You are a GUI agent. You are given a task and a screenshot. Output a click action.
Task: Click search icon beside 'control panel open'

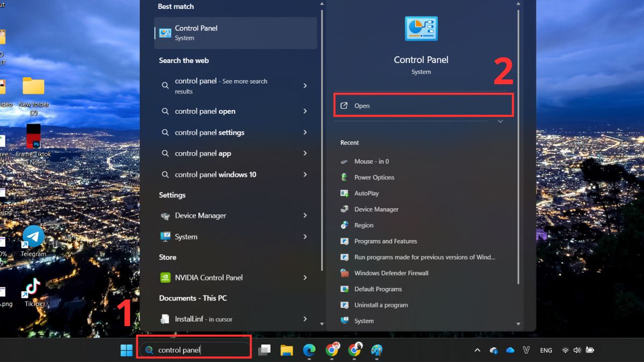point(165,112)
